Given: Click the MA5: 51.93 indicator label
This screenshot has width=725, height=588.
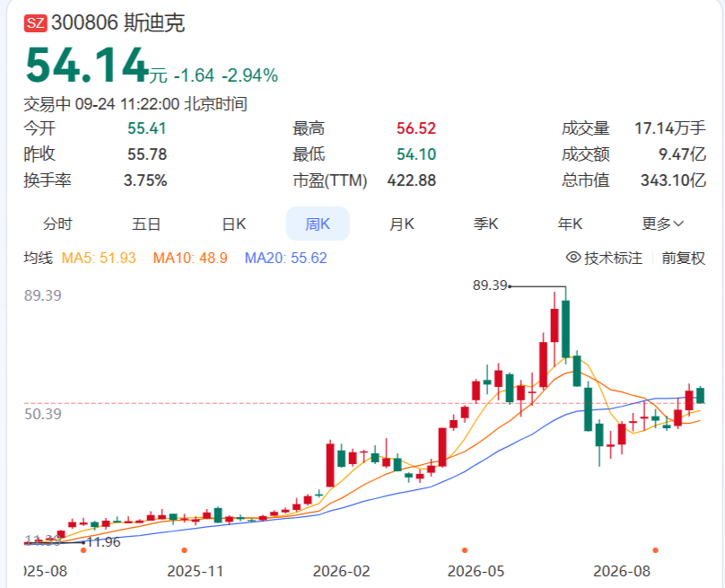Looking at the screenshot, I should click(x=99, y=258).
